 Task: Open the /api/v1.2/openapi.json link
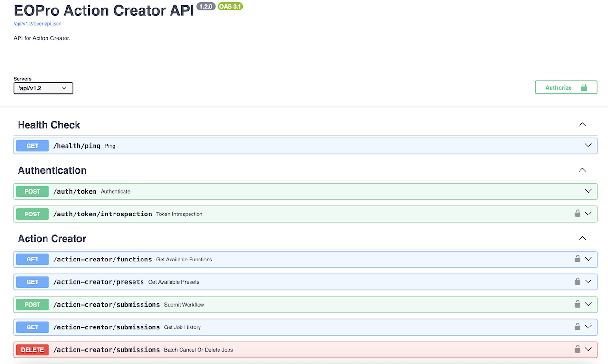(x=38, y=23)
